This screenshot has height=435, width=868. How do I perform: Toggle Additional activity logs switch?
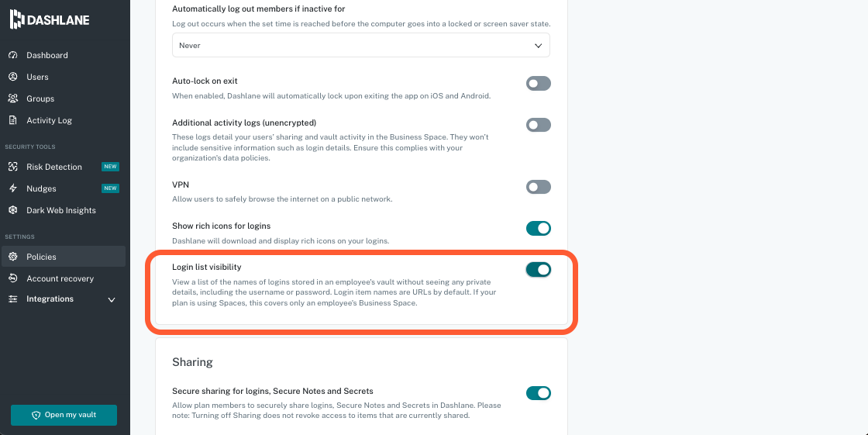(538, 125)
